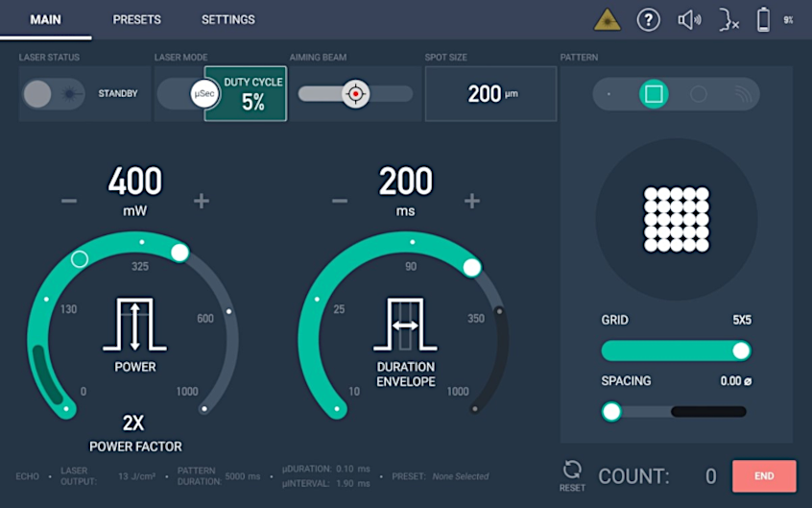Image resolution: width=812 pixels, height=508 pixels.
Task: Click the battery status icon
Action: click(x=764, y=19)
